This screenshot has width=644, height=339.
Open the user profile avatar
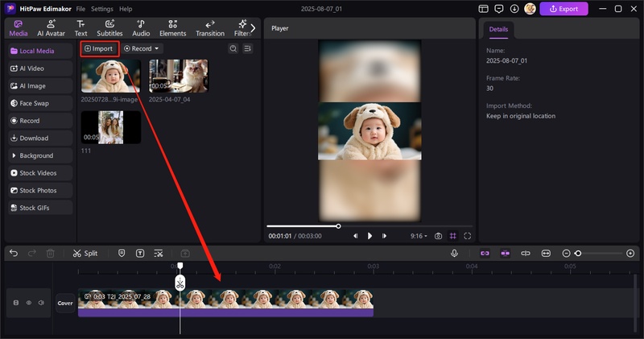pos(530,9)
